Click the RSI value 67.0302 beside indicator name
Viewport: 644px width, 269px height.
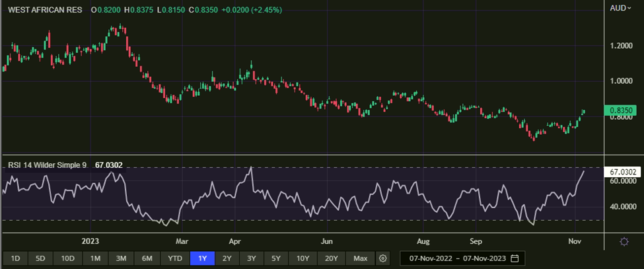coord(109,165)
